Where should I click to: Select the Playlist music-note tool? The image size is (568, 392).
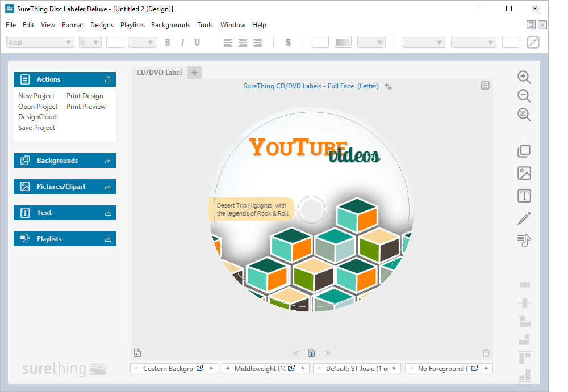point(524,241)
